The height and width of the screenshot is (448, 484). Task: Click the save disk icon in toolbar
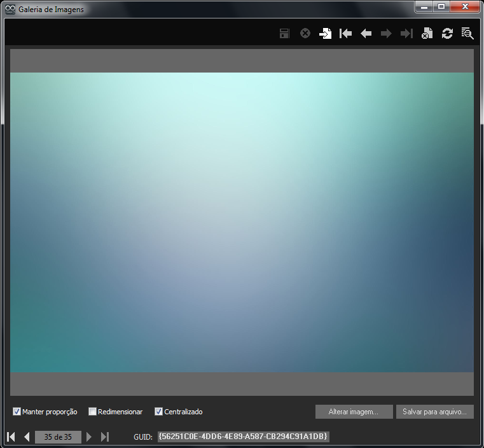pyautogui.click(x=284, y=34)
